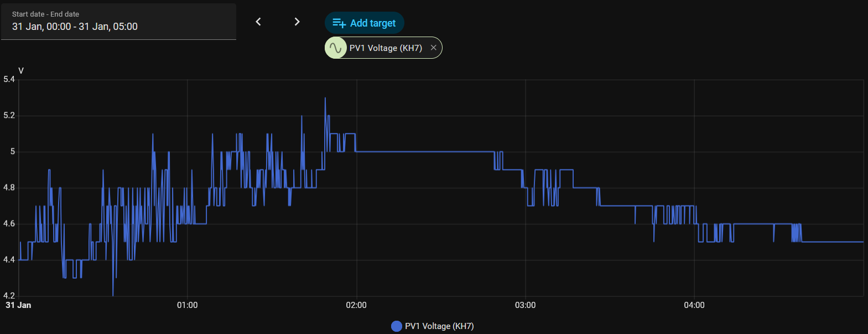Click the 4.2 value on voltage axis

(x=9, y=296)
